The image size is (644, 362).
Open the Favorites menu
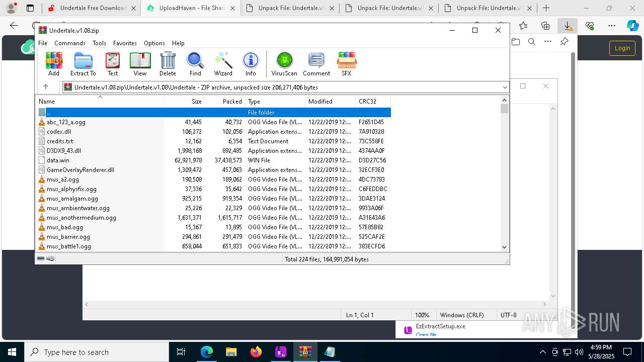(125, 43)
